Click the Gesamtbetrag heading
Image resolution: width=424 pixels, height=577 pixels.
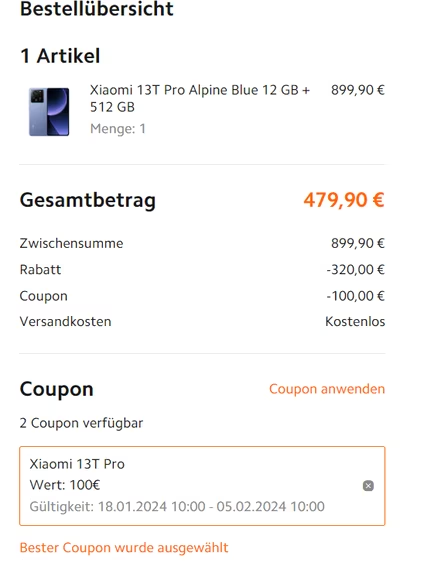(x=88, y=201)
